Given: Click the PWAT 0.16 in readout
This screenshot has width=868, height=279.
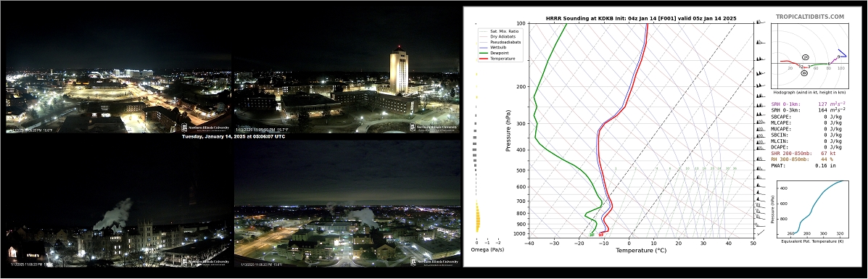Looking at the screenshot, I should pos(800,165).
